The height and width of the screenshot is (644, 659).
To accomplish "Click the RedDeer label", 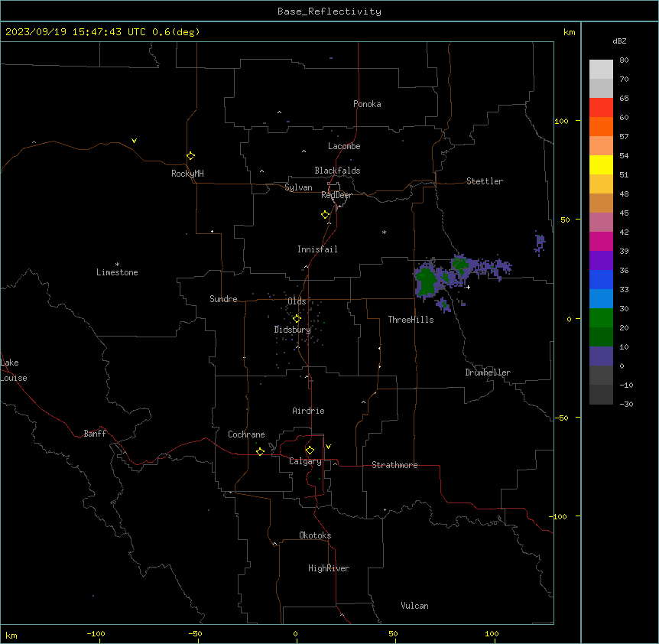I will [x=336, y=195].
